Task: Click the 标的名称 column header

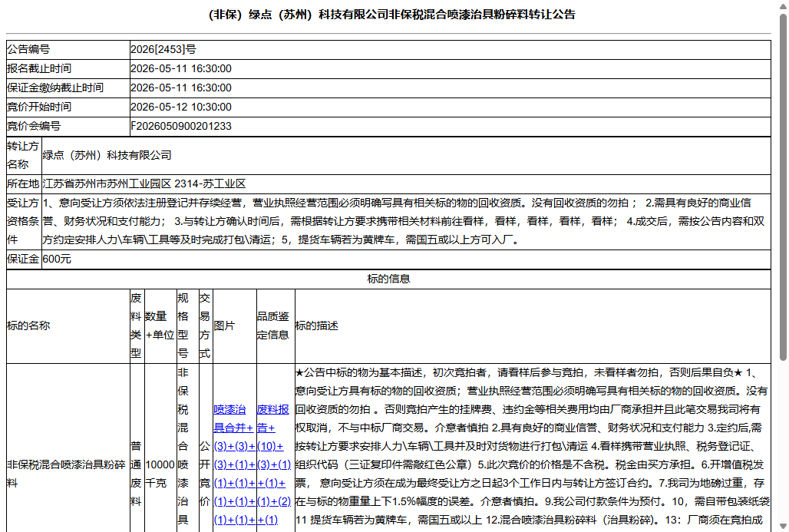Action: 68,326
